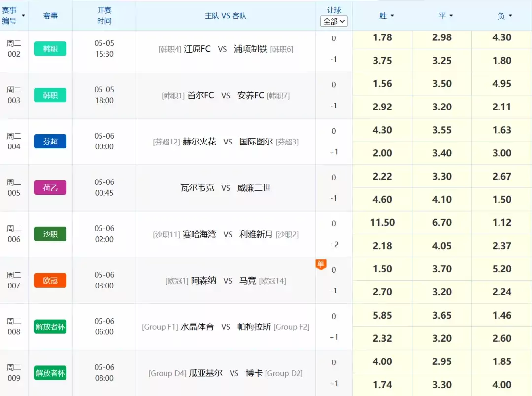Select draw odds 2.98 for match 002
Screen dimensions: 532x396
[442, 37]
